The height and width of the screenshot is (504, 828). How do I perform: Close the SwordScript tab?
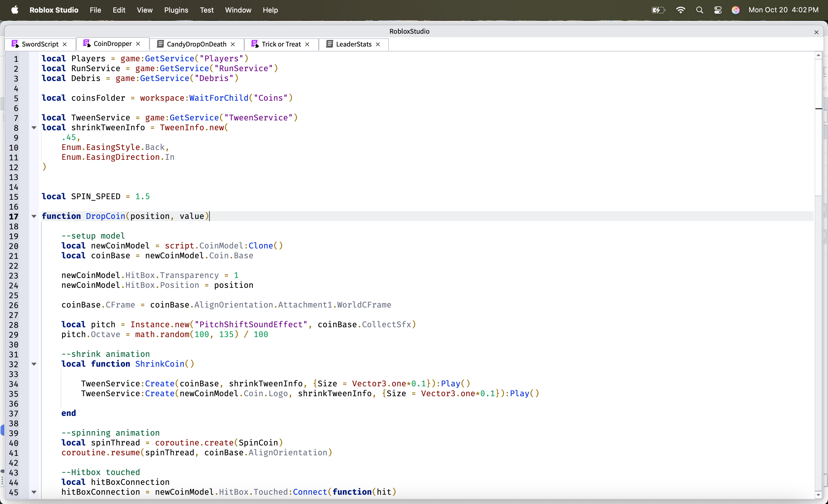(65, 44)
